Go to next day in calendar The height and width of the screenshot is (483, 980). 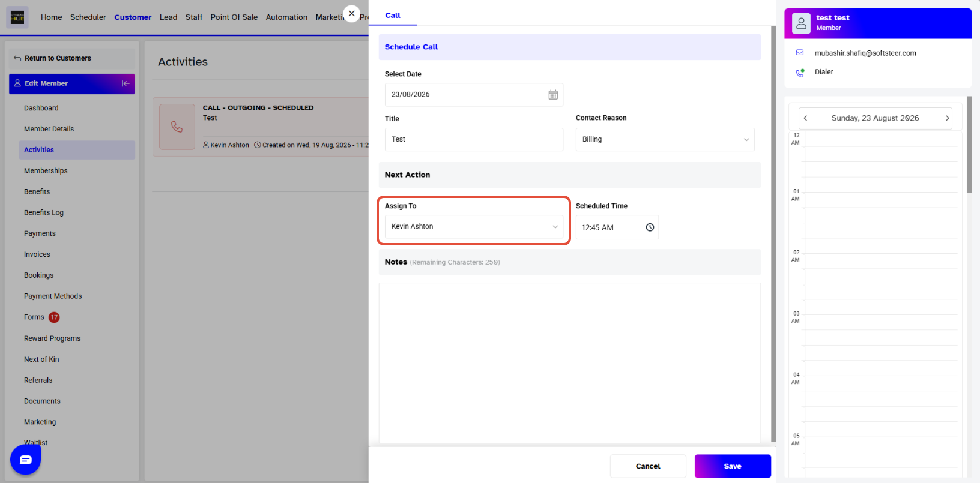pos(947,118)
